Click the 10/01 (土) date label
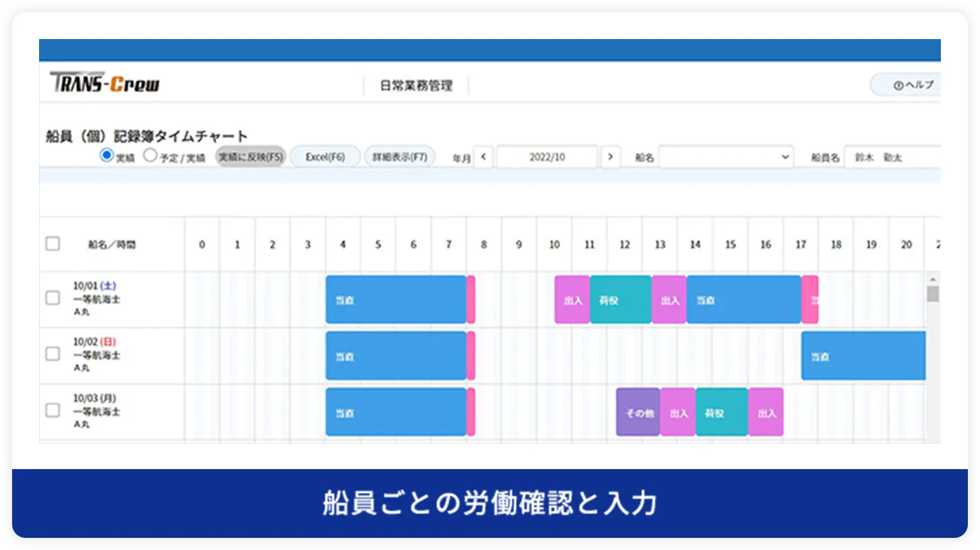Screen dimensions: 980x550 point(95,286)
